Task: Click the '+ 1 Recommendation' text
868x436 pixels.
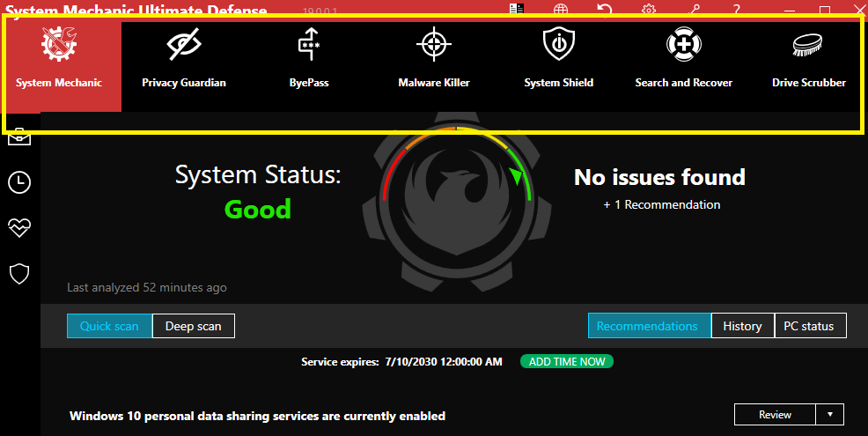Action: tap(661, 204)
